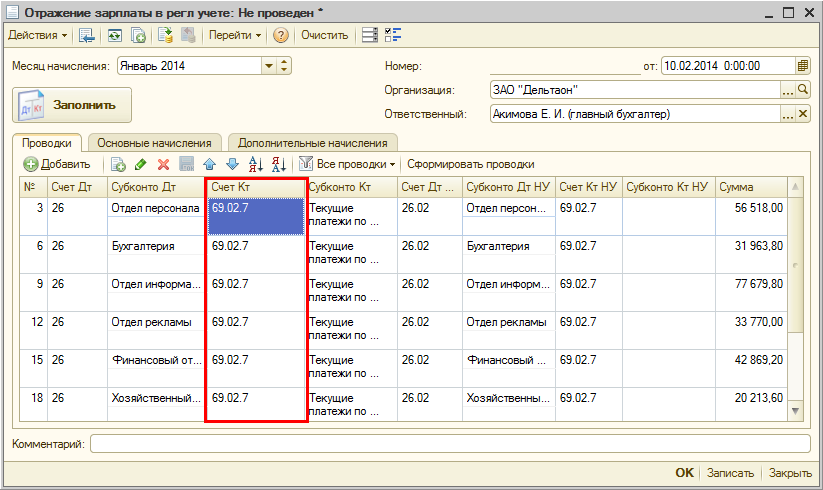Switch to the Основные начисления tab
The width and height of the screenshot is (823, 490).
[x=153, y=143]
